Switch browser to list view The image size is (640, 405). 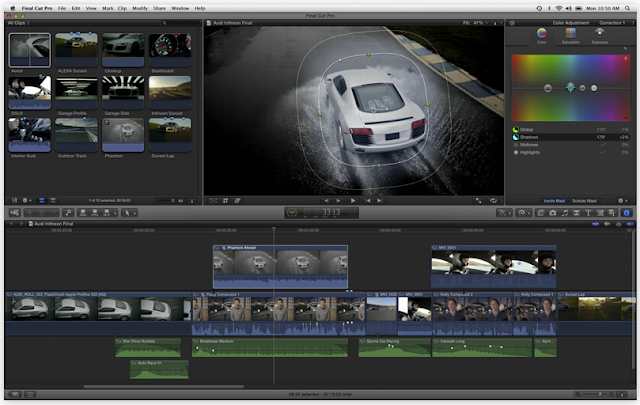[x=53, y=200]
